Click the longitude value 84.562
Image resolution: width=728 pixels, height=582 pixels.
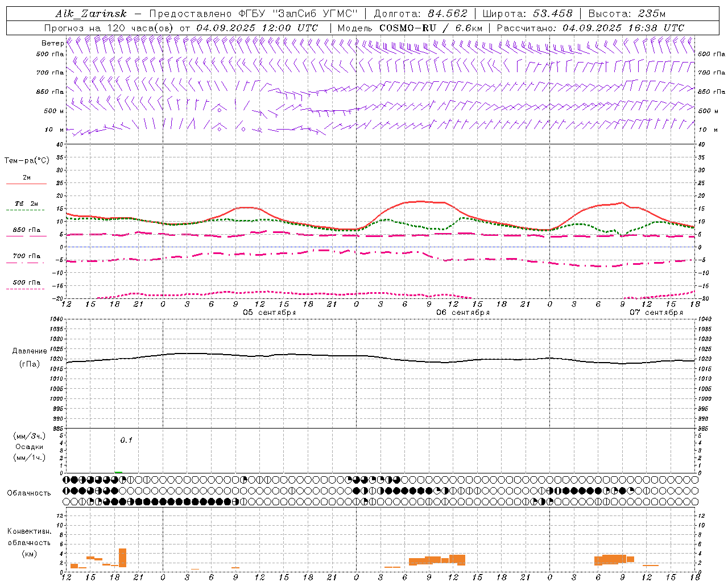447,14
